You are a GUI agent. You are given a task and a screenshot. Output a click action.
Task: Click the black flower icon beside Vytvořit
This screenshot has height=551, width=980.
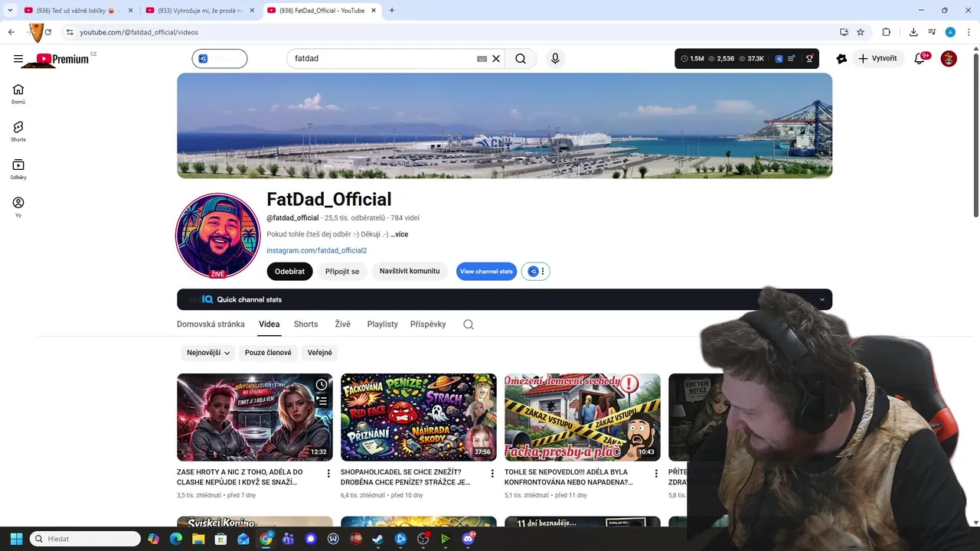[841, 59]
